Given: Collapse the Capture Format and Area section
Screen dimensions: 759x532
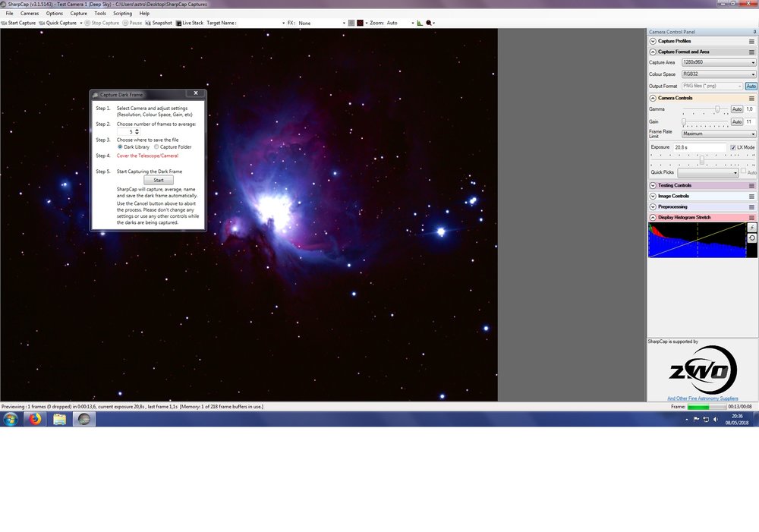Looking at the screenshot, I should (x=653, y=52).
